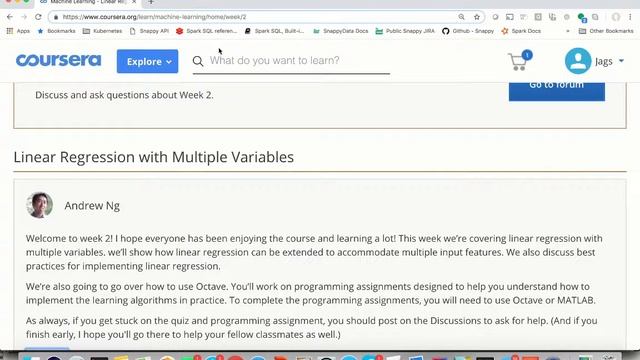Screen dimensions: 640x360
Task: Open the SnappyData Docs bookmark
Action: click(x=340, y=31)
